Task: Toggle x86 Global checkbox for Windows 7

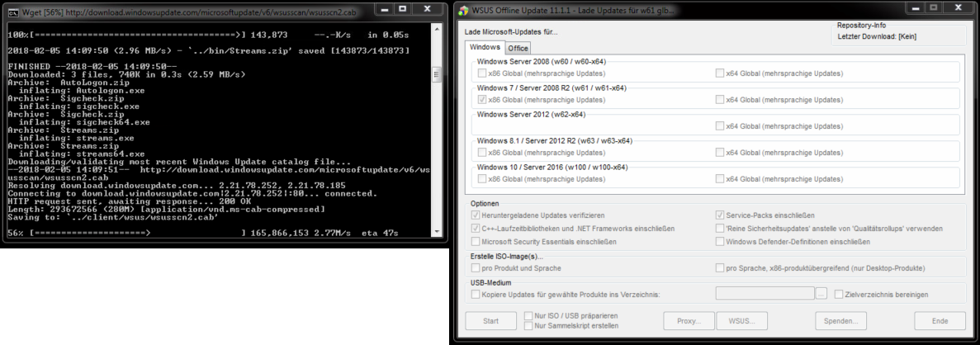Action: tap(482, 100)
